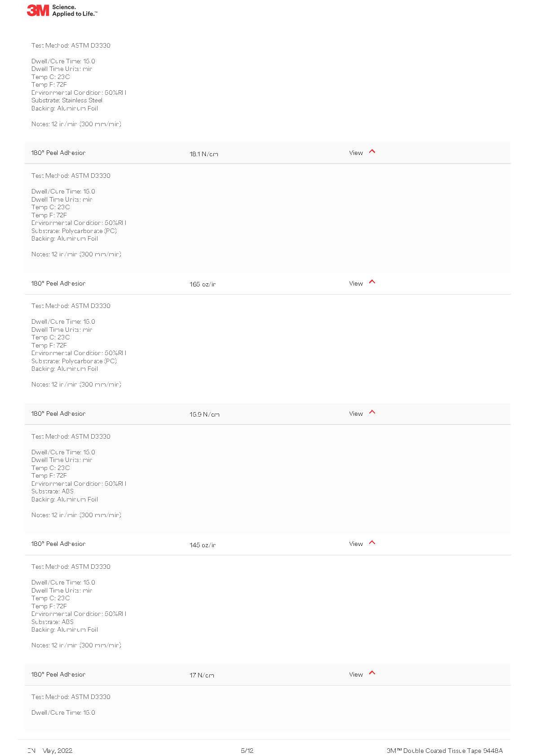Click the 5/12 page number in the footer
The image size is (535, 756).
[247, 751]
